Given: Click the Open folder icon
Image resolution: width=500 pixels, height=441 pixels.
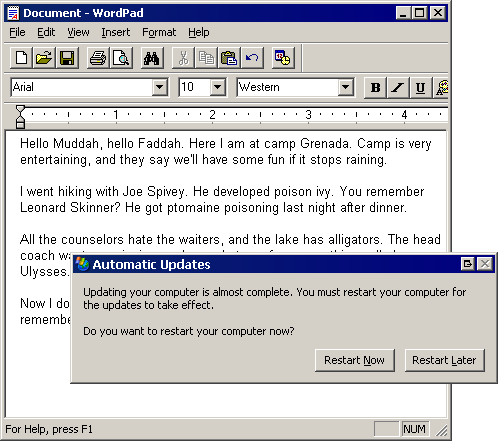Looking at the screenshot, I should 44,58.
